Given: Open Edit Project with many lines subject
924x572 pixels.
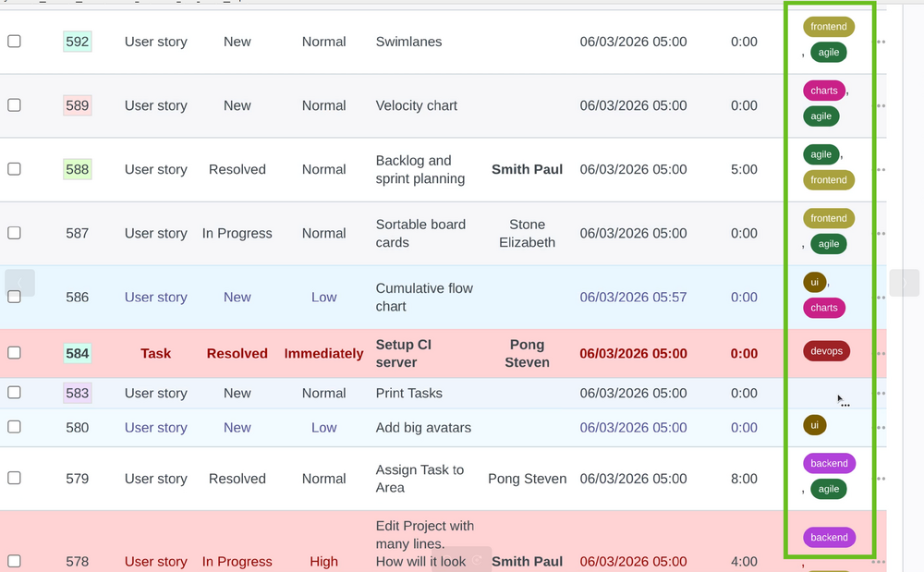Looking at the screenshot, I should coord(425,543).
